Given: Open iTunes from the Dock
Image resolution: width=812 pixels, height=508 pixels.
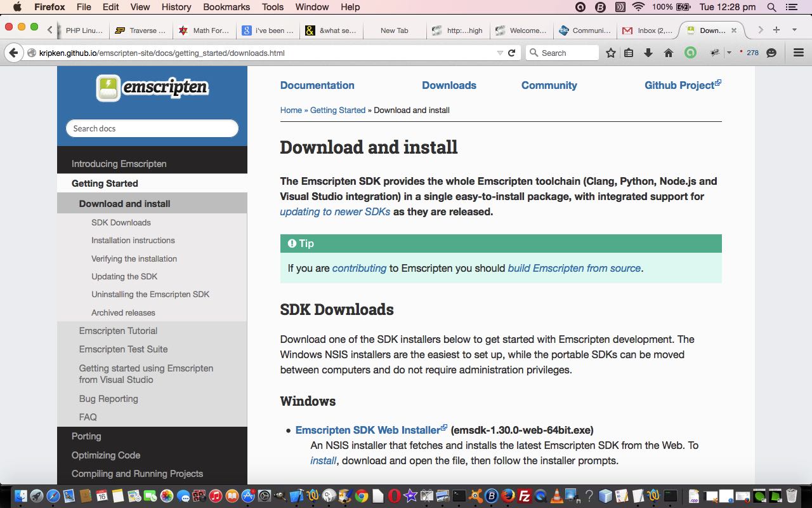Looking at the screenshot, I should click(x=216, y=496).
